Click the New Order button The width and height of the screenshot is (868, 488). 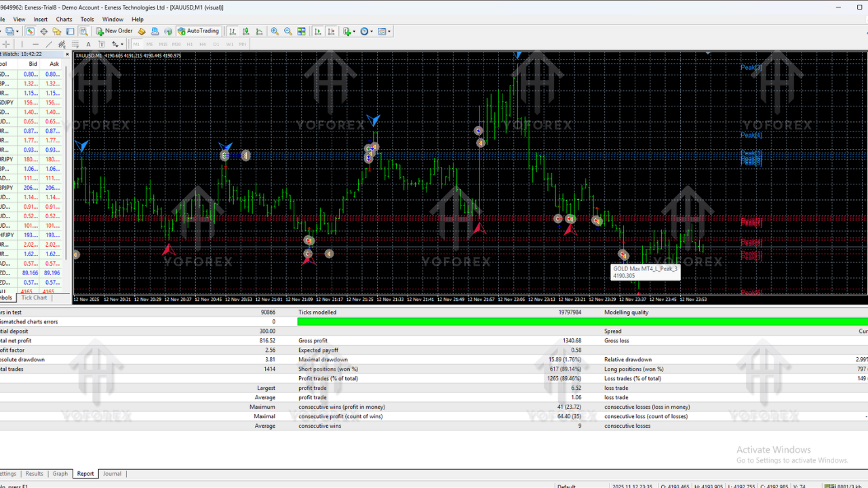pyautogui.click(x=114, y=30)
